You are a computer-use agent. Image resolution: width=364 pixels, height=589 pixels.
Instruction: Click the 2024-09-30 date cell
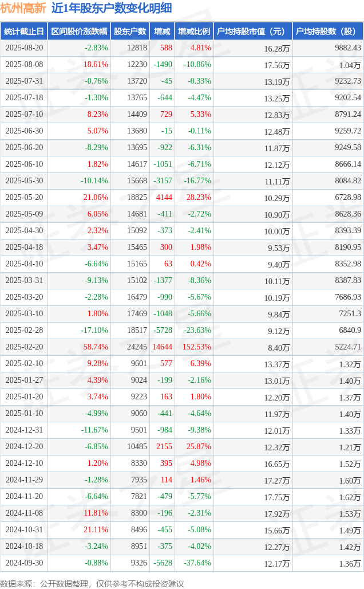tap(24, 563)
